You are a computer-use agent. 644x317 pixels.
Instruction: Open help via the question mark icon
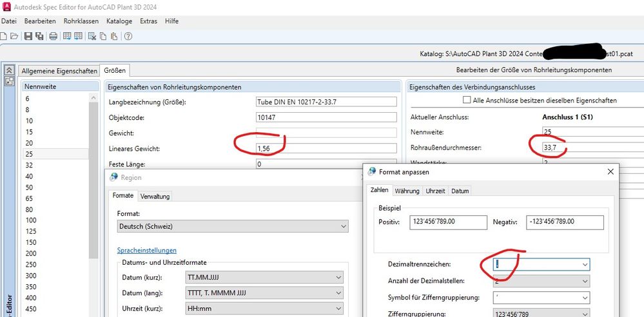[x=128, y=36]
